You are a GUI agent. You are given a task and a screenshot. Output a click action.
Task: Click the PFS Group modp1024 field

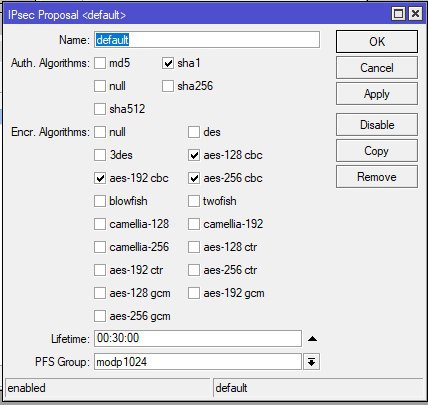click(x=198, y=362)
